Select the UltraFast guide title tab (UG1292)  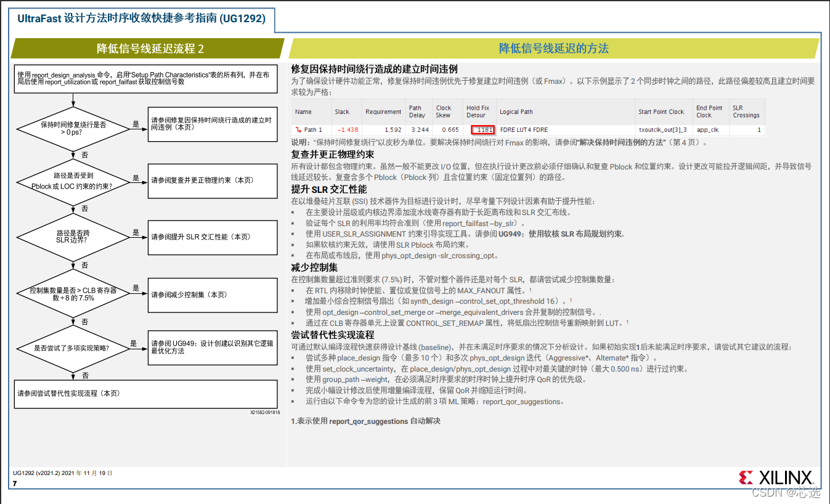coord(142,18)
